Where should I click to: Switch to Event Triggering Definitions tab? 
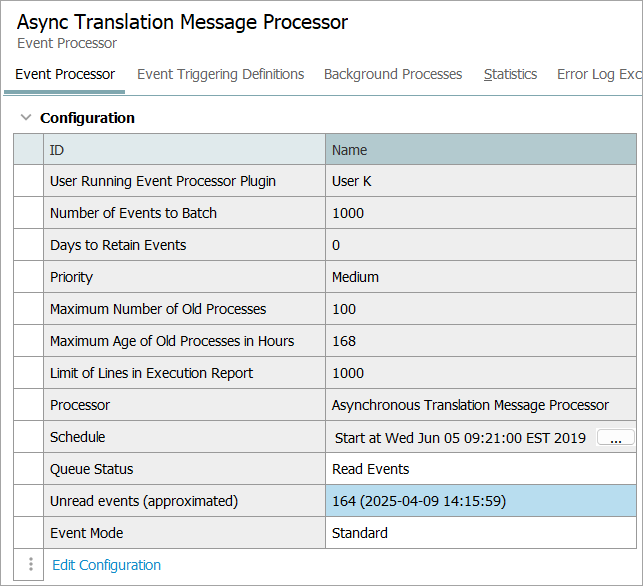coord(220,74)
